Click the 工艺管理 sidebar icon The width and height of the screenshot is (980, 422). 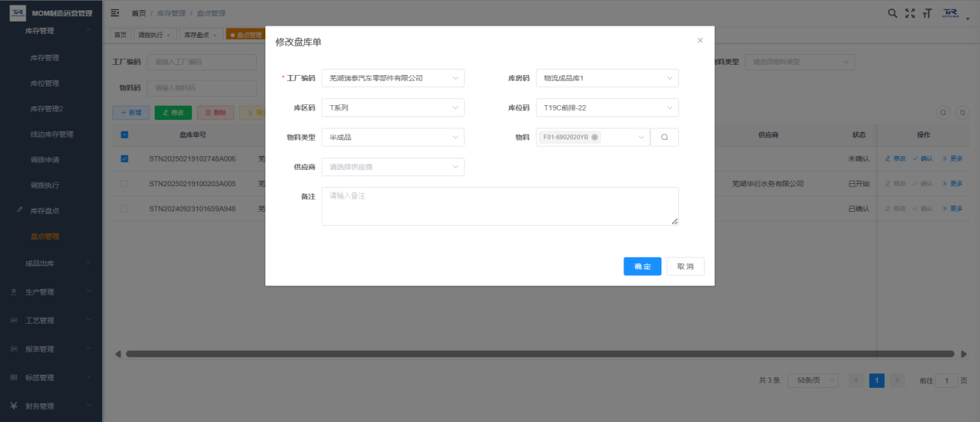pos(14,320)
